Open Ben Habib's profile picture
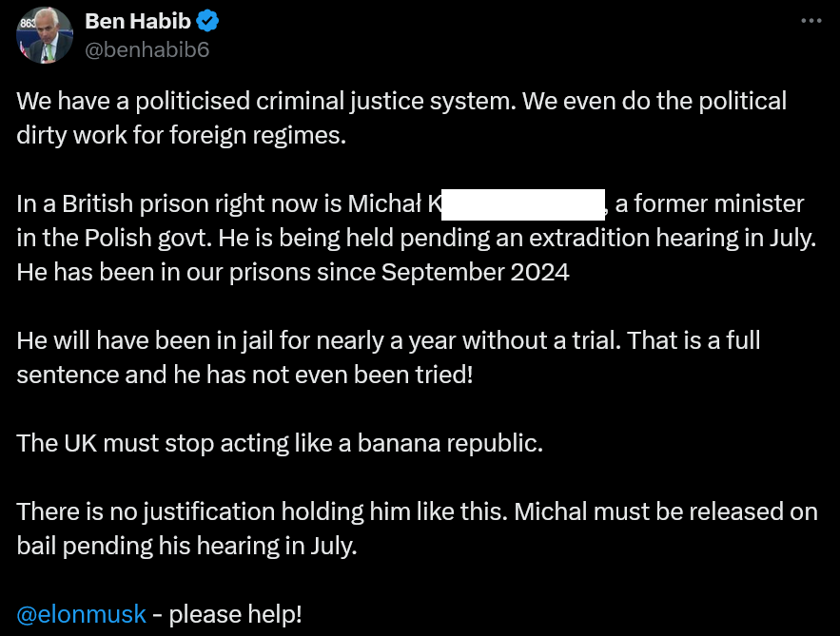Screen dimensions: 840x636 45,35
